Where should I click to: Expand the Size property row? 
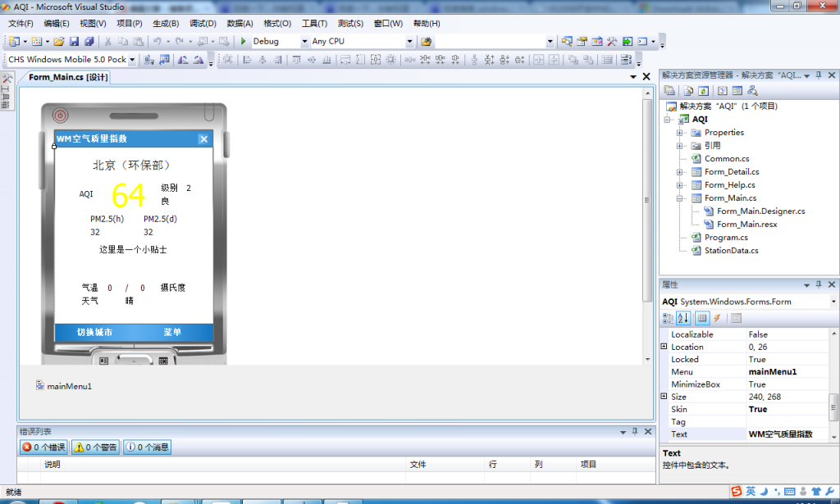click(x=664, y=397)
